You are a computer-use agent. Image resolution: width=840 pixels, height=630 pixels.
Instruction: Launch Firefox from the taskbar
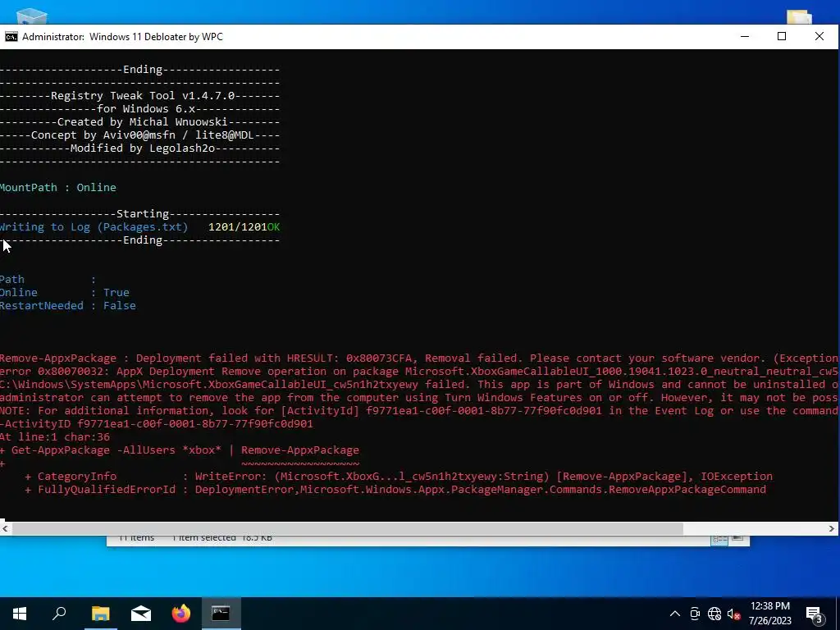(x=181, y=613)
